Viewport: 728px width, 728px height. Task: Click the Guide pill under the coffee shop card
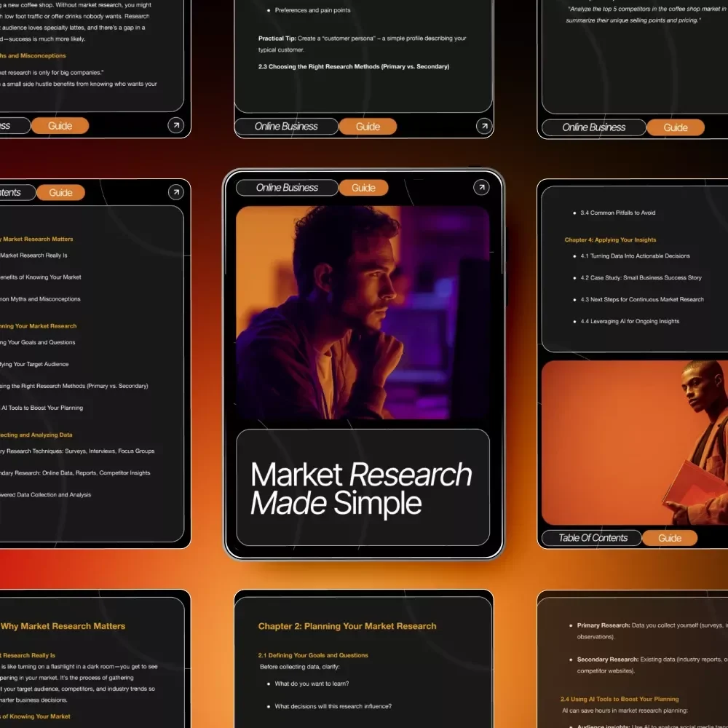60,125
